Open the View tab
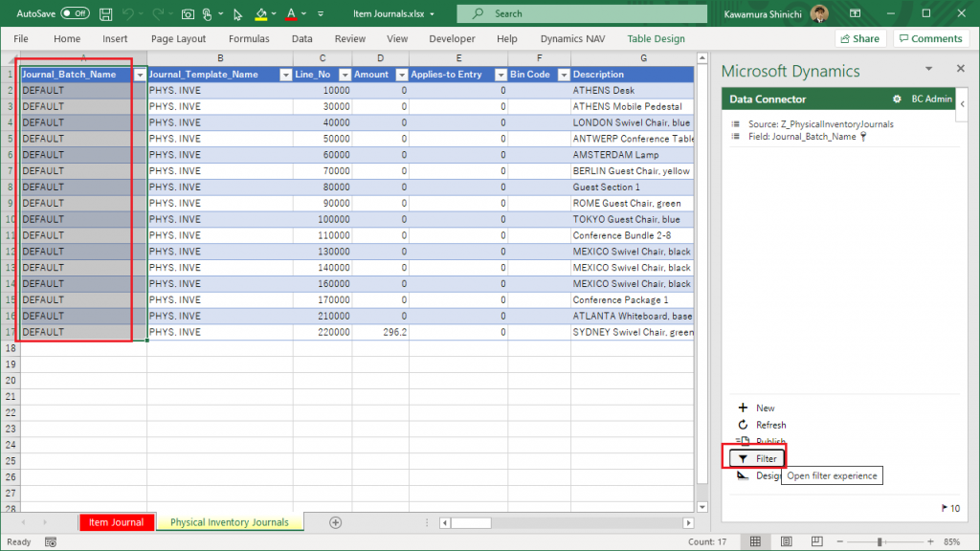This screenshot has width=980, height=551. click(x=397, y=38)
